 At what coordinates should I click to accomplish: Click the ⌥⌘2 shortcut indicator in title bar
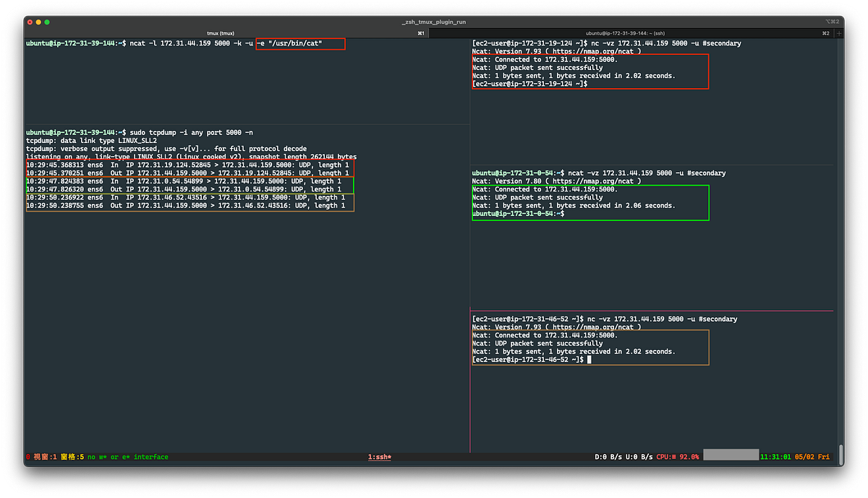point(833,22)
